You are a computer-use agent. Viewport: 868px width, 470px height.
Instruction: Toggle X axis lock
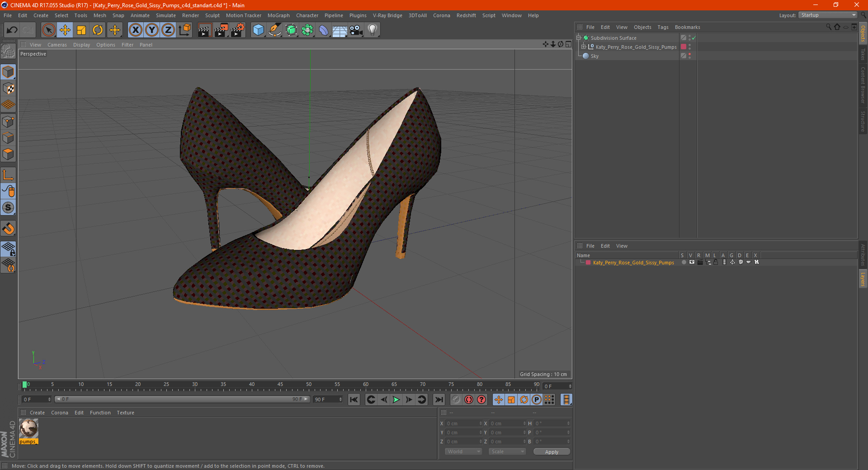point(135,30)
